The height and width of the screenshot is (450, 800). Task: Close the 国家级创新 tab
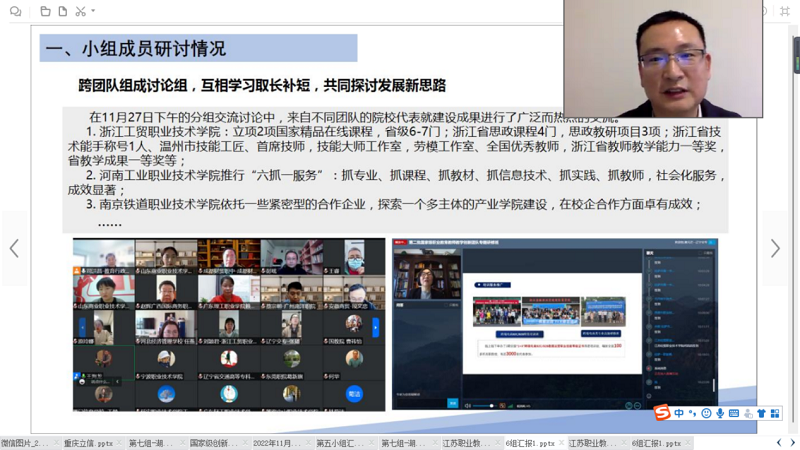point(246,443)
